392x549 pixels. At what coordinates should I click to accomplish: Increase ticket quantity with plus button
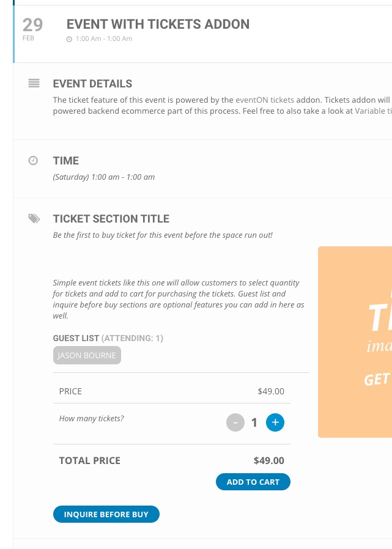tap(275, 422)
